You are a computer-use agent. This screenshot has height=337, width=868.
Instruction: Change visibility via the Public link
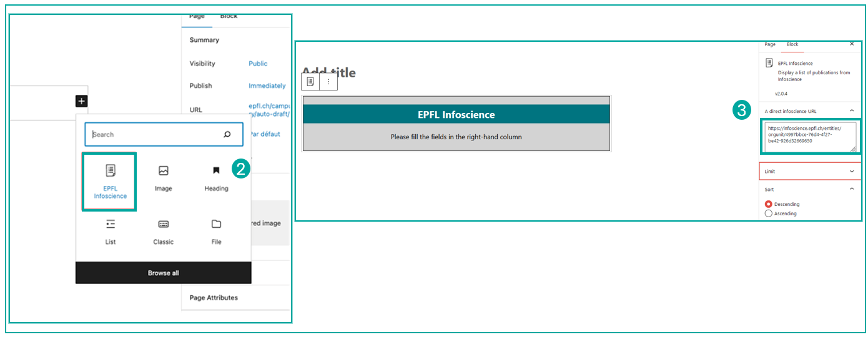pos(258,64)
